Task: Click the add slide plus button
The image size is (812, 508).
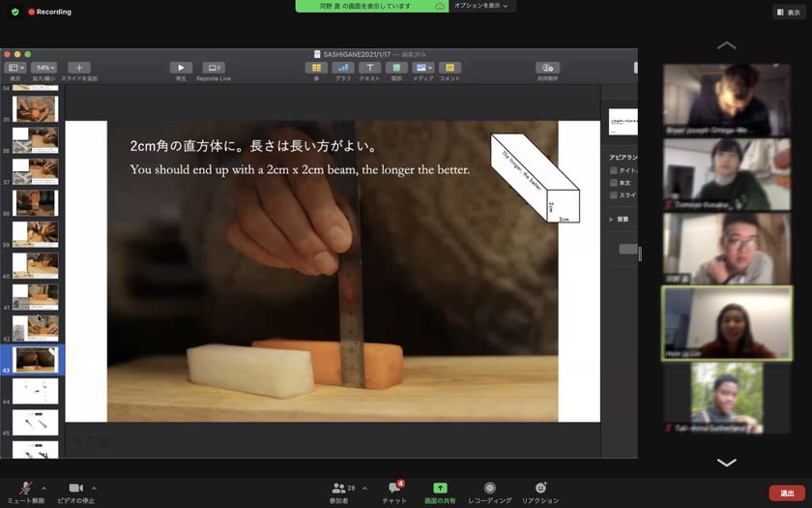Action: pos(80,68)
